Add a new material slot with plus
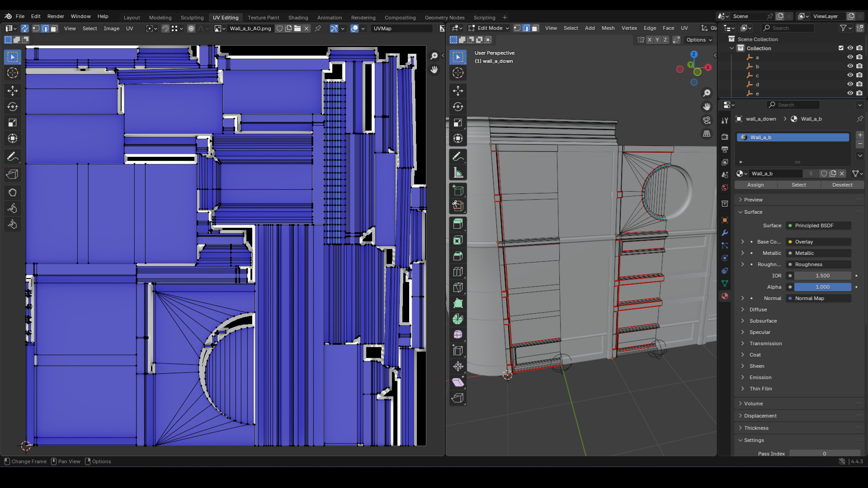The width and height of the screenshot is (868, 488). pos(860,135)
